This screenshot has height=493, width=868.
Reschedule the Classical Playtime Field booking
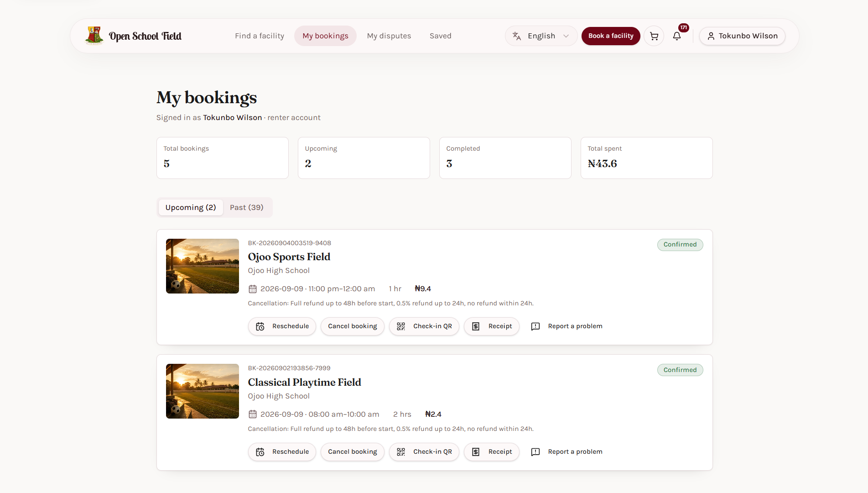(x=282, y=452)
